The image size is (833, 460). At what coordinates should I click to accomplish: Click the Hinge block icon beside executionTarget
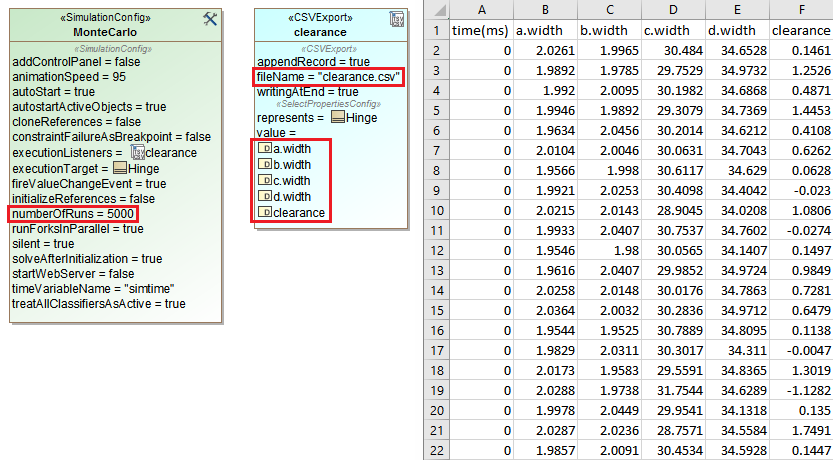[x=120, y=168]
